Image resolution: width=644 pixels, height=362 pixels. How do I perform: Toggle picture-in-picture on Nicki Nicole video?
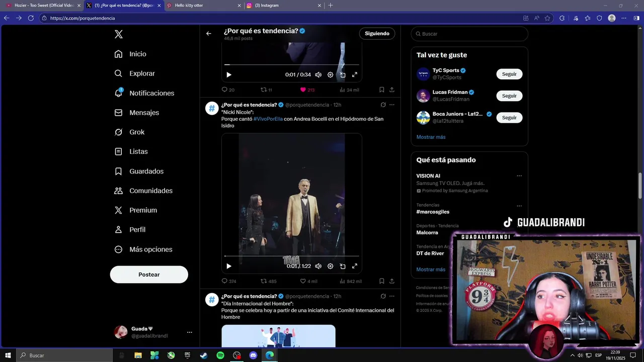(x=343, y=266)
